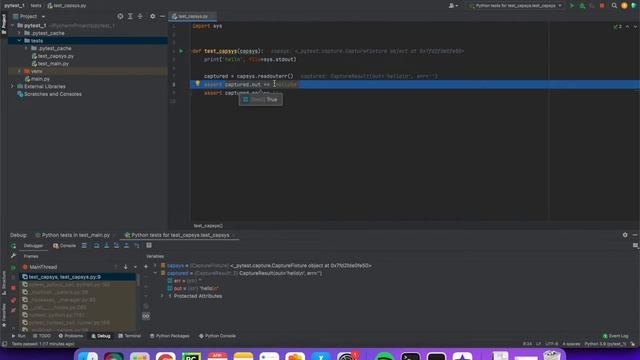Viewport: 640px width, 360px height.
Task: Open MainThread selector dropdown
Action: 135,267
